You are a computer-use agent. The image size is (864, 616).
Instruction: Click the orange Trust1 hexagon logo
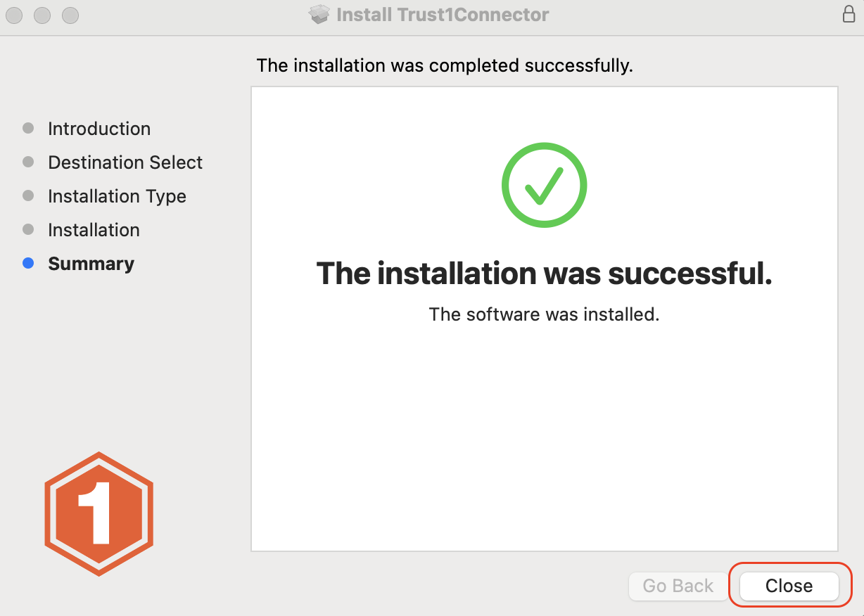(99, 514)
